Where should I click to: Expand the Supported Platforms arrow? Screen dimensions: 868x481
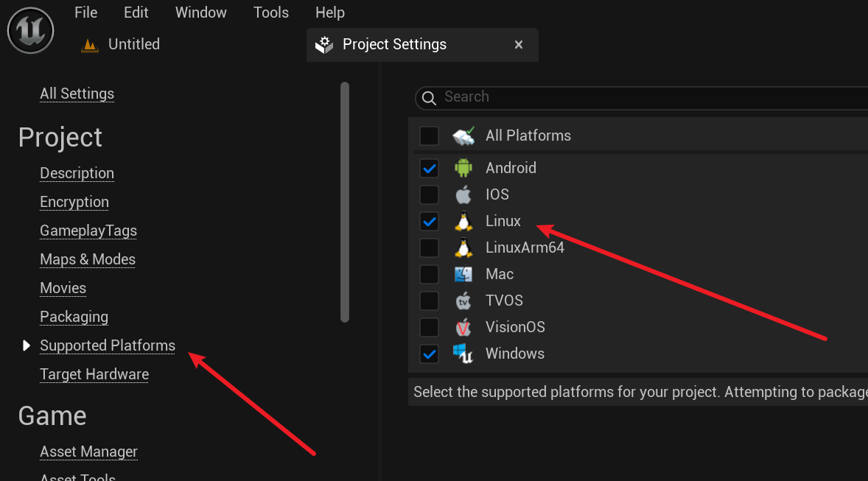pyautogui.click(x=26, y=345)
